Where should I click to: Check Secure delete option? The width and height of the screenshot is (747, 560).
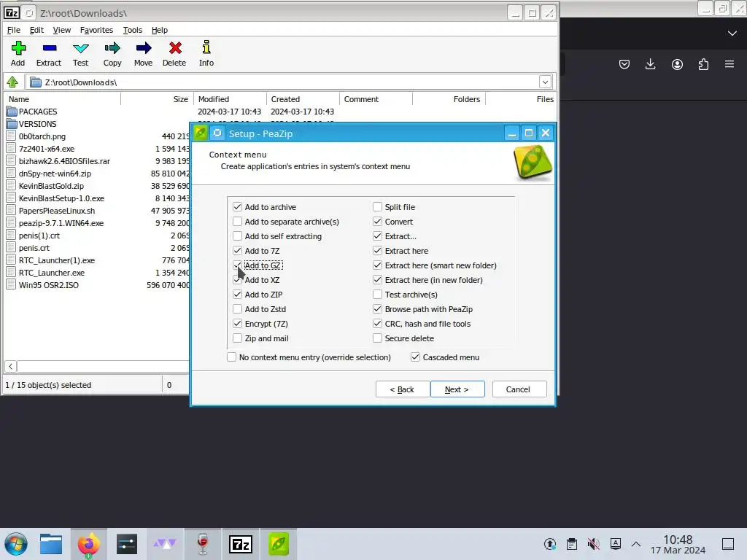377,338
